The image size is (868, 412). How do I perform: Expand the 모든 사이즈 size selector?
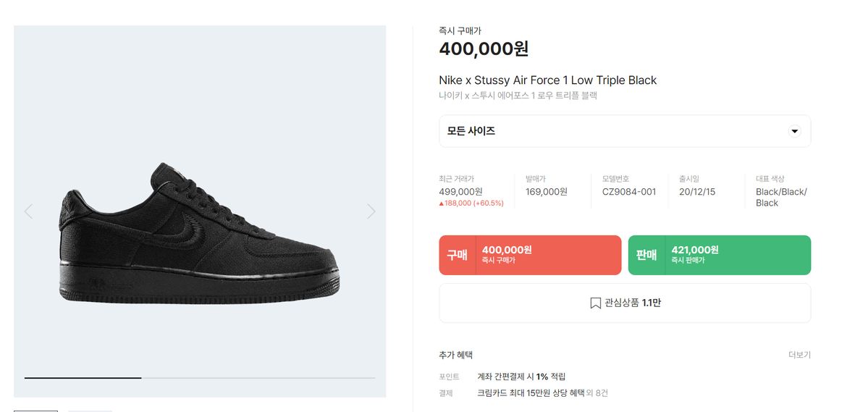click(x=625, y=131)
